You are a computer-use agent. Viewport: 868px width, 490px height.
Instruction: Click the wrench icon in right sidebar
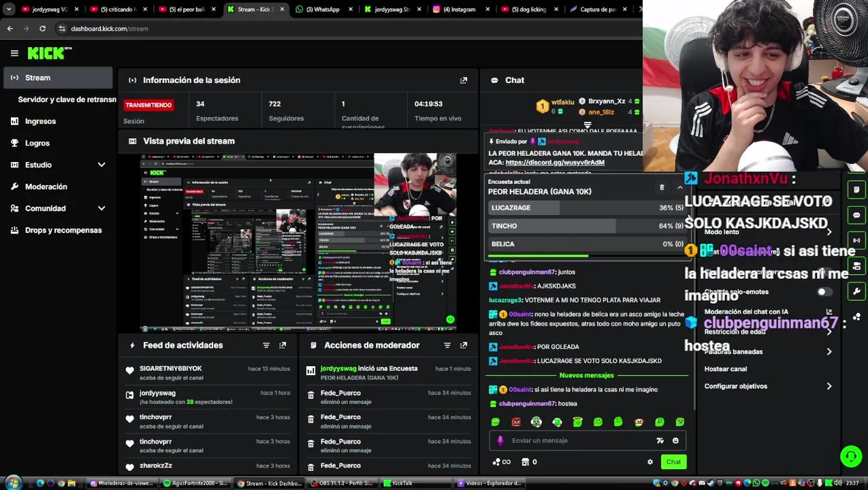click(856, 291)
